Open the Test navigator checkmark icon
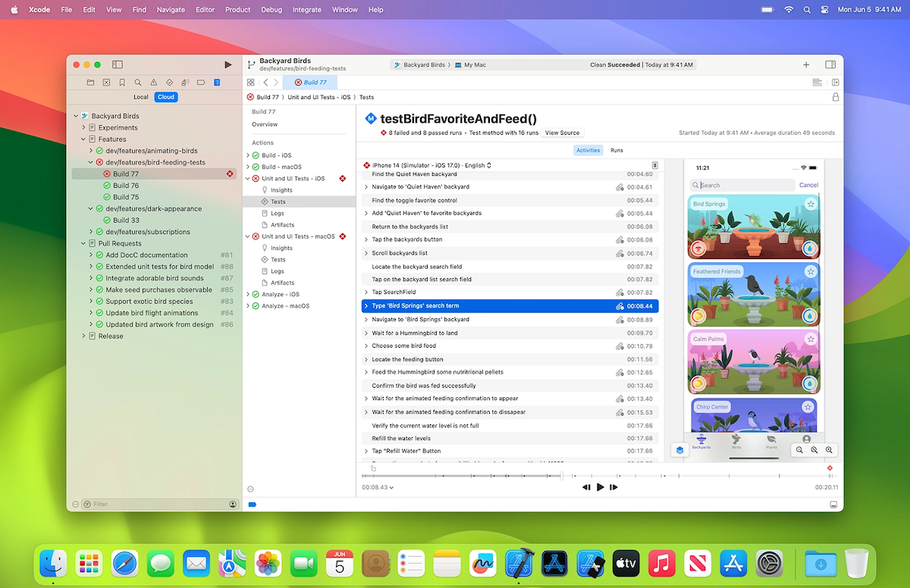Image resolution: width=910 pixels, height=588 pixels. (x=170, y=83)
